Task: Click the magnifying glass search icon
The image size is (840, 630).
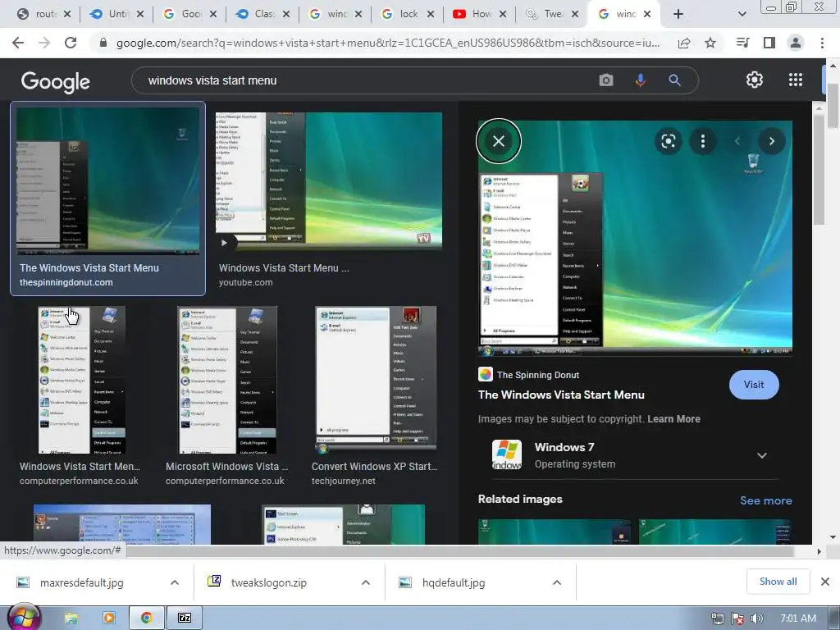Action: [674, 80]
